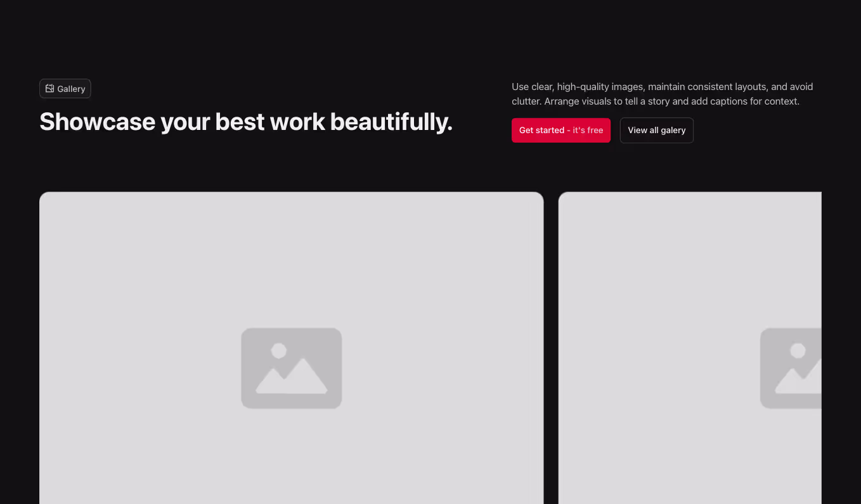Screen dimensions: 861x504
Task: Click the "it's free" text inside the red button
Action: pyautogui.click(x=586, y=130)
